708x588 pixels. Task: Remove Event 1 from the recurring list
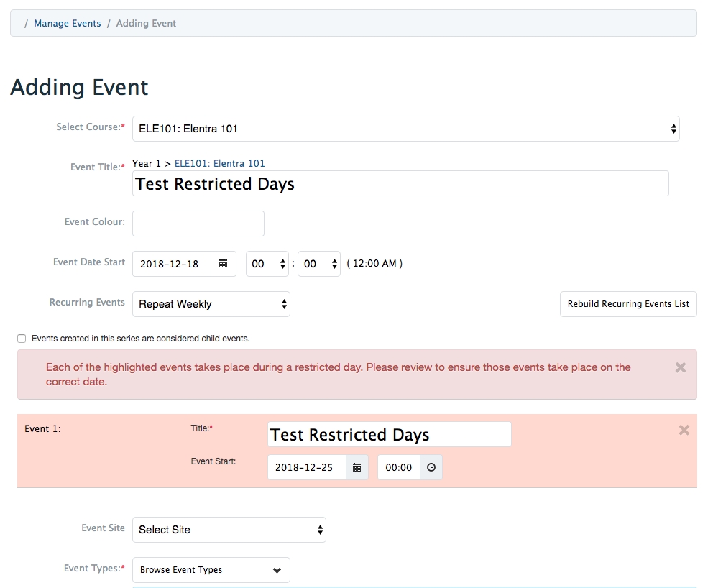coord(684,430)
